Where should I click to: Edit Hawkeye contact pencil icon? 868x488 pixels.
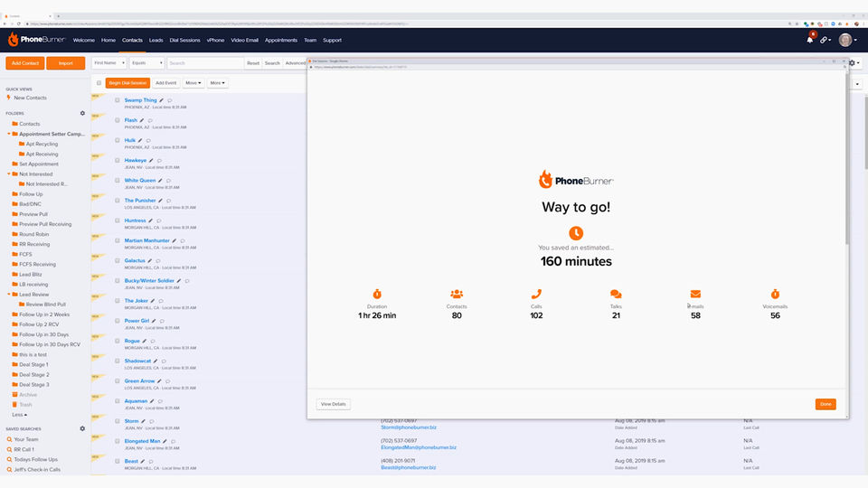point(151,161)
